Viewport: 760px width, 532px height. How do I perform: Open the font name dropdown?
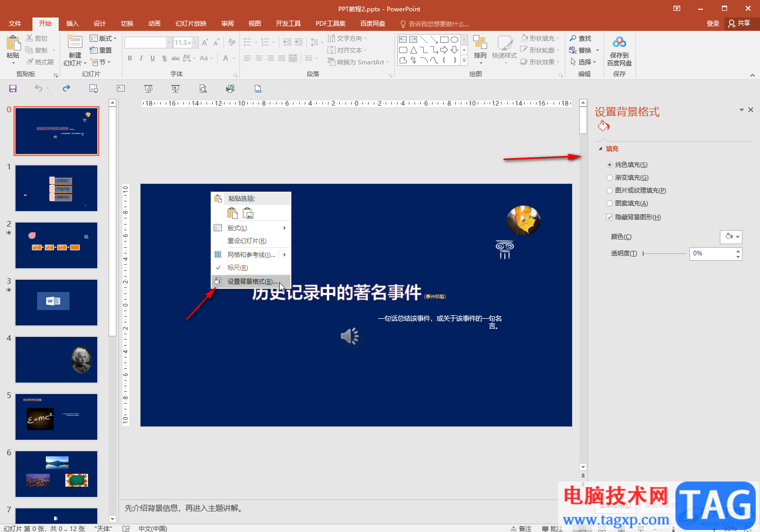[x=169, y=42]
